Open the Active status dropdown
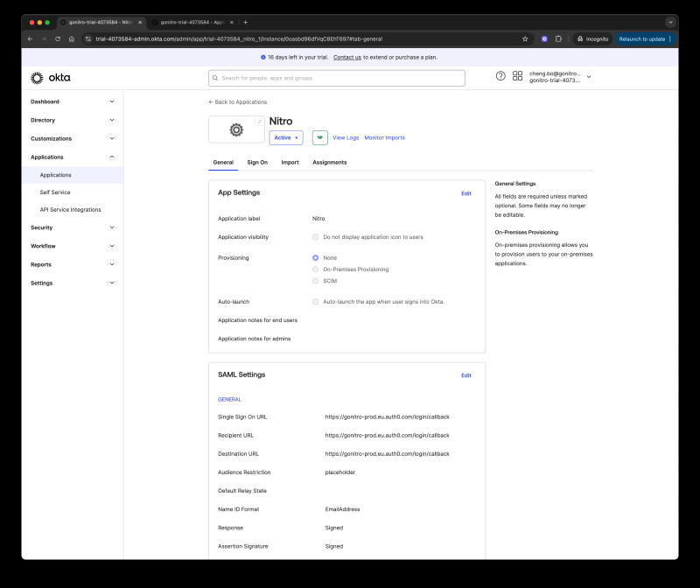Viewport: 700px width, 588px height. pyautogui.click(x=286, y=137)
